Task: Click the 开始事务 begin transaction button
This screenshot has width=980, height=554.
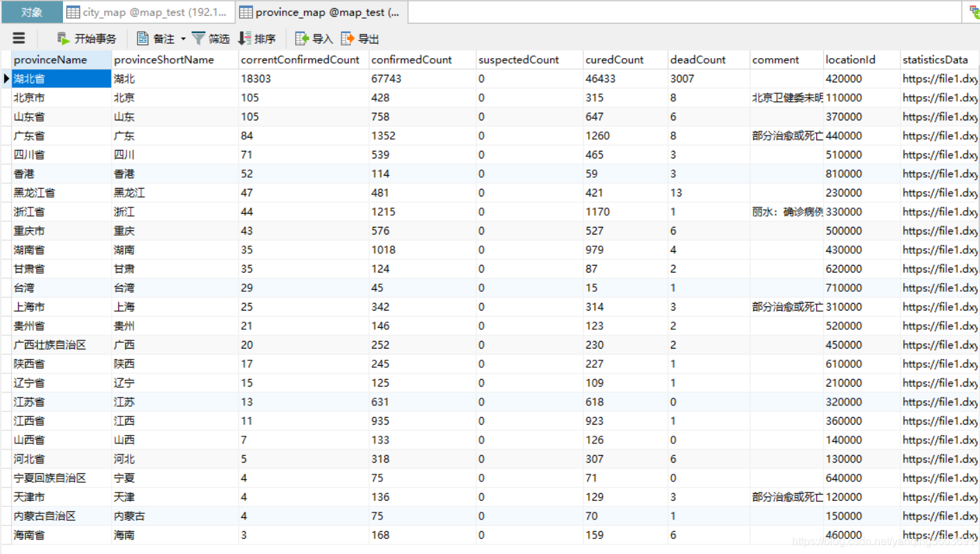Action: (x=86, y=39)
